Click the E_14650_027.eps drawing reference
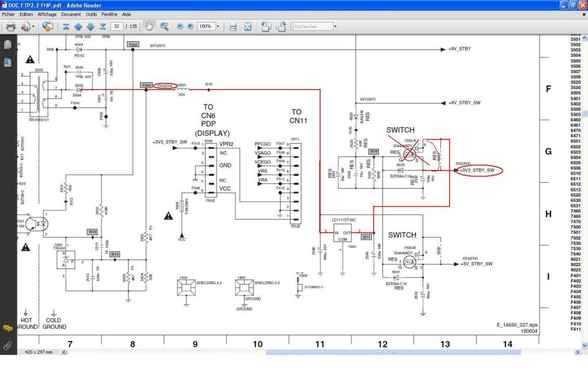588x368 pixels. tap(517, 325)
